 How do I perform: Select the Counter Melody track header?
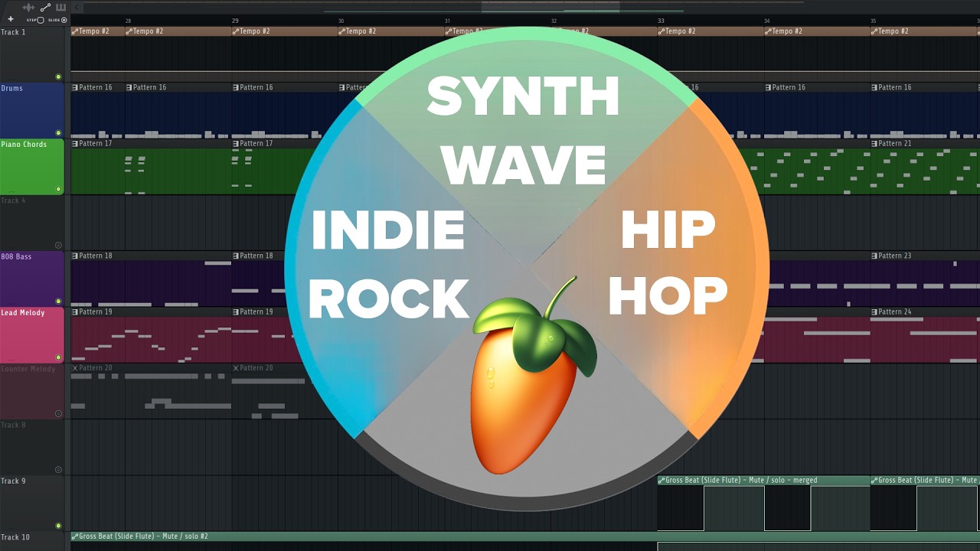(32, 391)
